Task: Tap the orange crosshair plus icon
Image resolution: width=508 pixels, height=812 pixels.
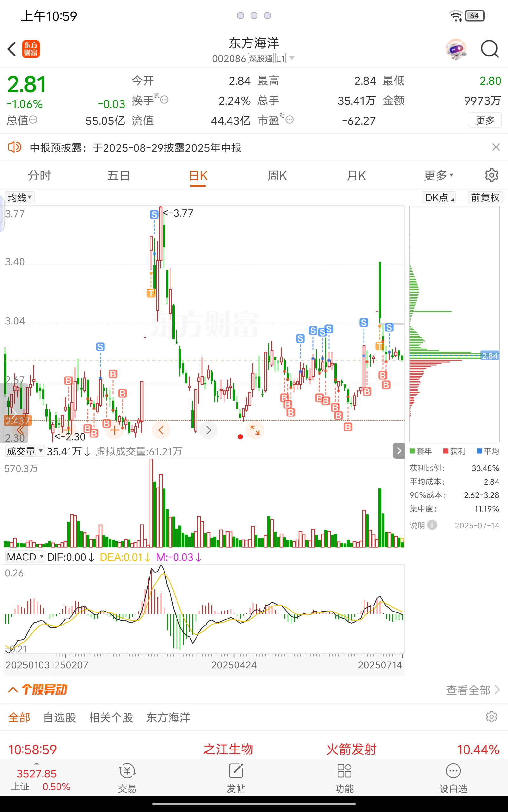Action: pyautogui.click(x=115, y=430)
